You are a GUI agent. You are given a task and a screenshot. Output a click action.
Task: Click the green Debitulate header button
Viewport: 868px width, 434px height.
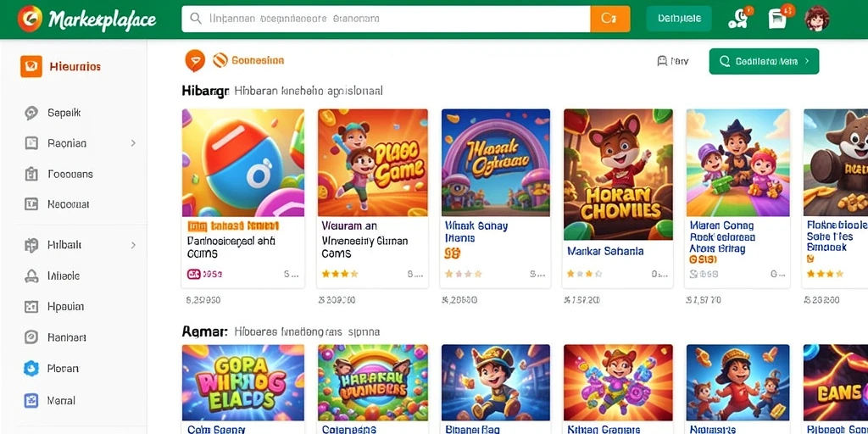(679, 19)
